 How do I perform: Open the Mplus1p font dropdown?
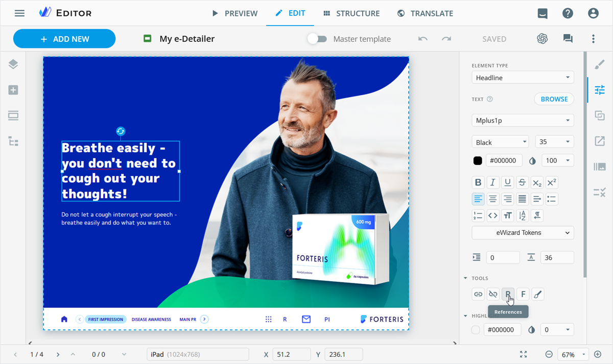[523, 120]
